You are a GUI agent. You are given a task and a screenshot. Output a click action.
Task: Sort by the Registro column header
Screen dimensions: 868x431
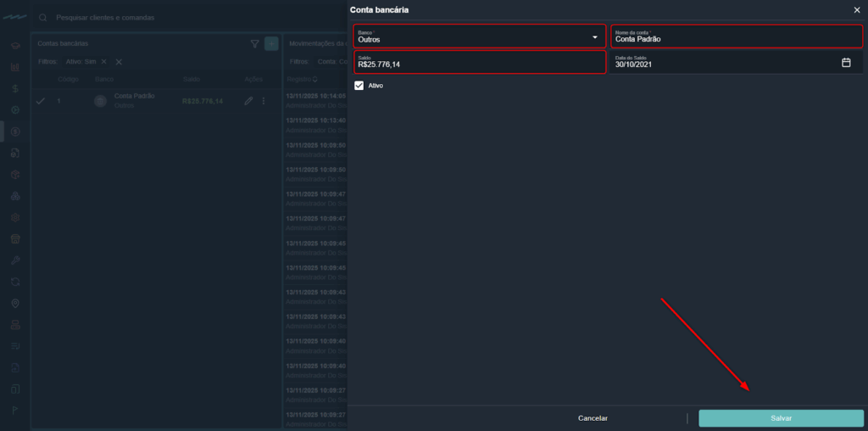coord(302,79)
